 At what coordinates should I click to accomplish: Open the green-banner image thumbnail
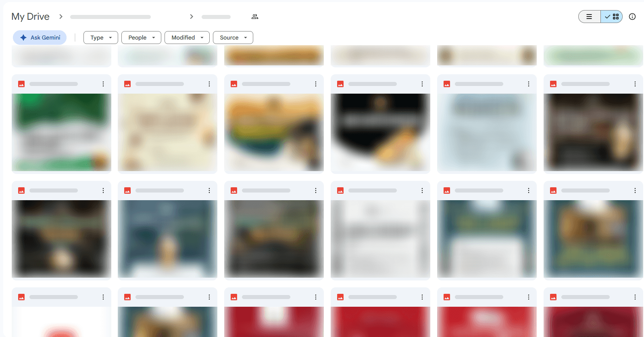(61, 132)
